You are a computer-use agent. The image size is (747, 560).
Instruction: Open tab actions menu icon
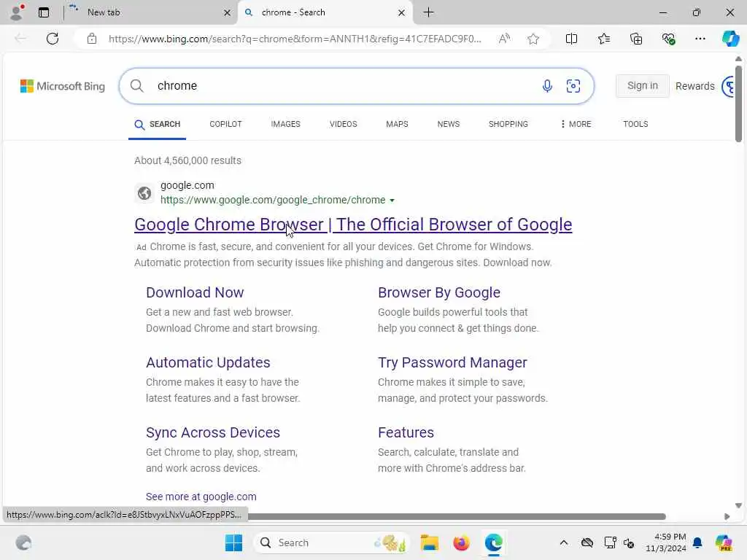click(x=44, y=12)
